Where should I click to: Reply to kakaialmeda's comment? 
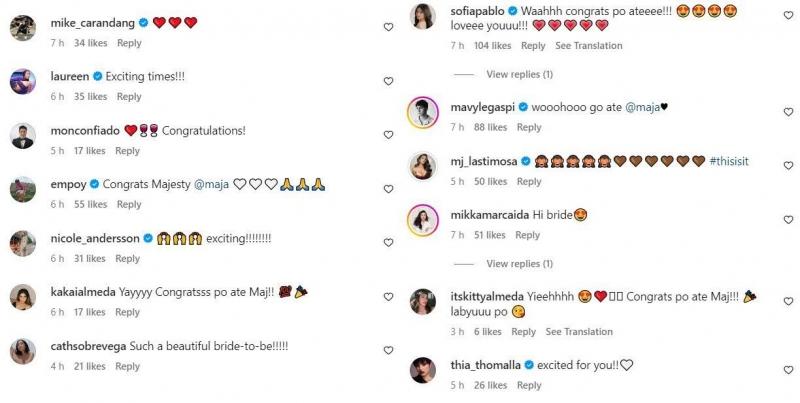[127, 312]
